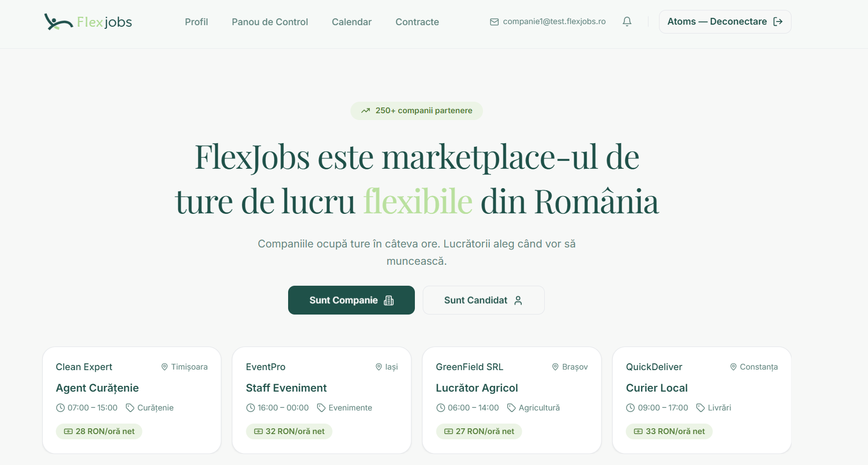
Task: Click location pin next to Brașov
Action: pyautogui.click(x=555, y=367)
